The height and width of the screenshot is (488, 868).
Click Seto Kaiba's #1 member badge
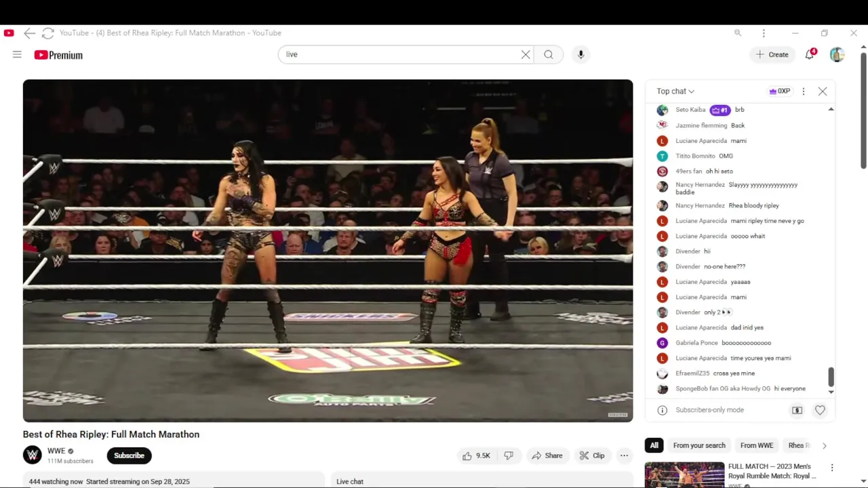[x=720, y=110]
